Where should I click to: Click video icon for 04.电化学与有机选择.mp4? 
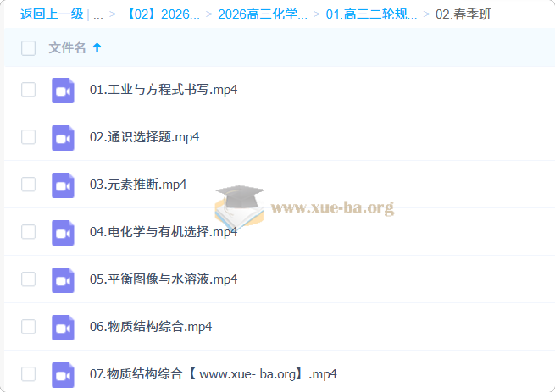pos(63,232)
